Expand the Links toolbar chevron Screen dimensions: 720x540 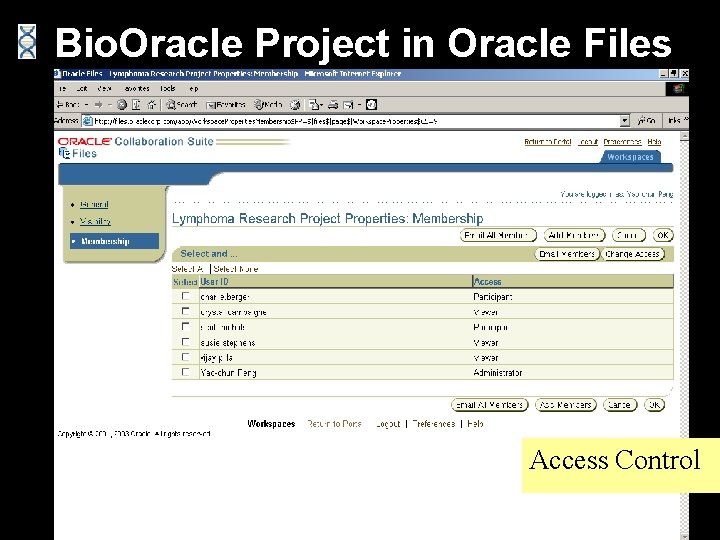(x=686, y=119)
